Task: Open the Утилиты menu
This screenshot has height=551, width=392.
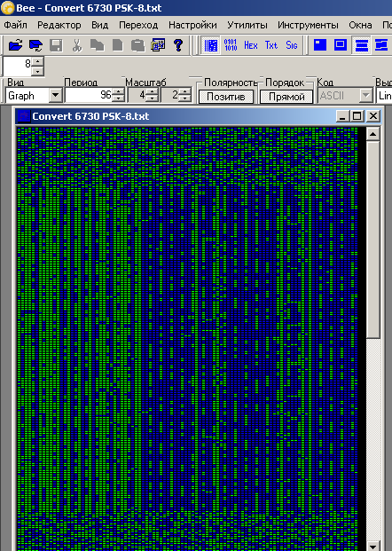Action: (247, 26)
